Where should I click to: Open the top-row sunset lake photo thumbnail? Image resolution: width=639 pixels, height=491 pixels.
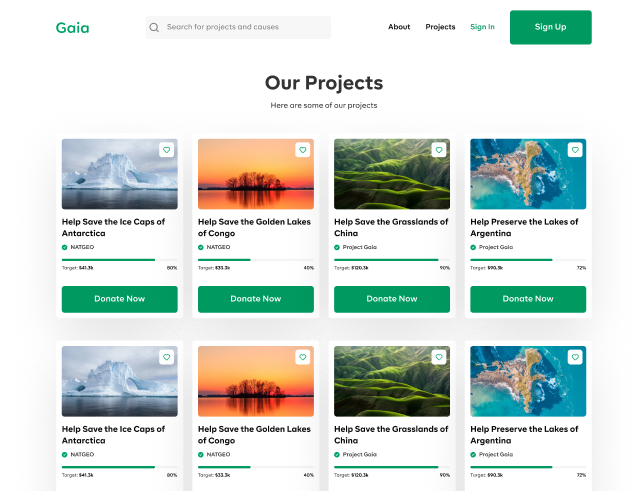pyautogui.click(x=256, y=174)
